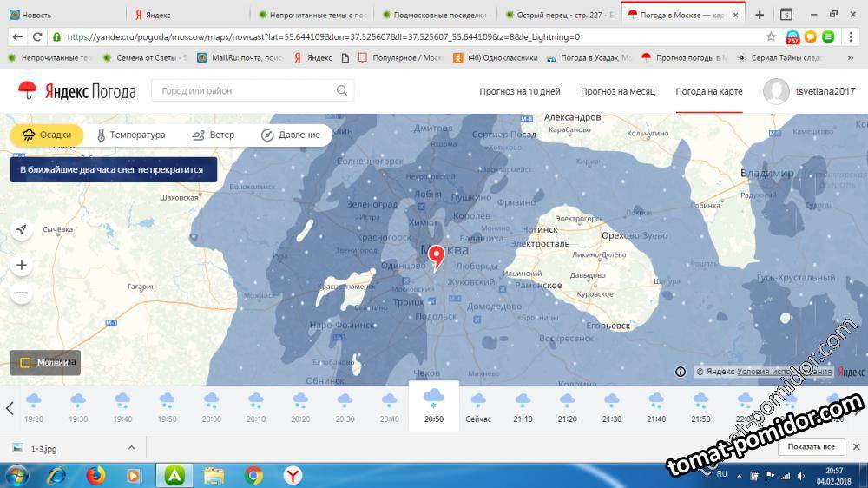Select the 20:20 timeline marker

point(300,408)
